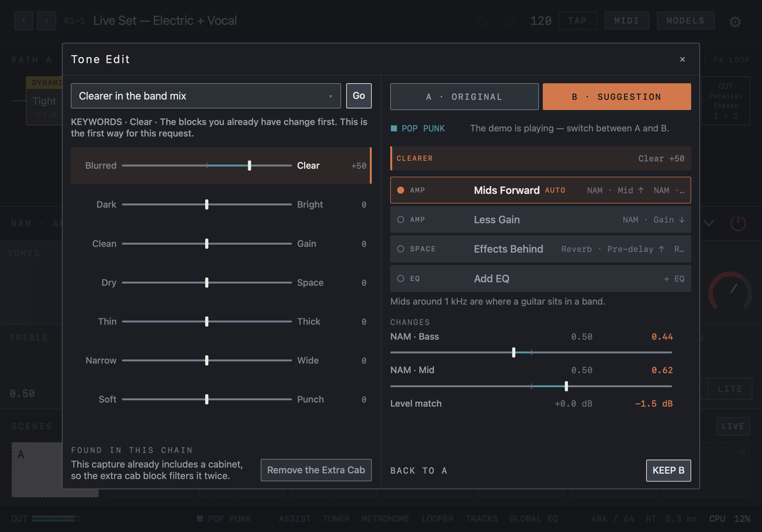Open the 'Clearer in the band mix' dropdown

206,96
